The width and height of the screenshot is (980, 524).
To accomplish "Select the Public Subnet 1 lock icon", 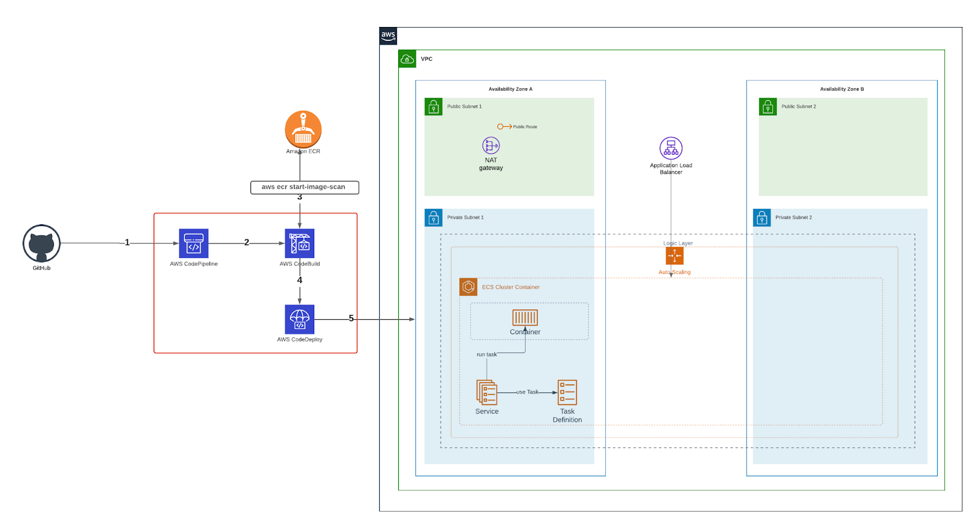I will click(434, 107).
